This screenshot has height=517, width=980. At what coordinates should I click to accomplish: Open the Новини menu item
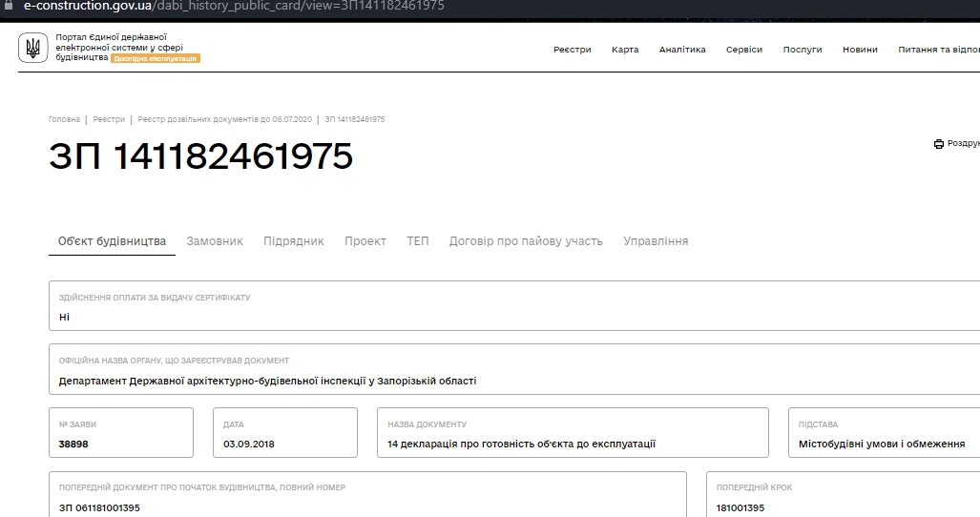tap(860, 50)
